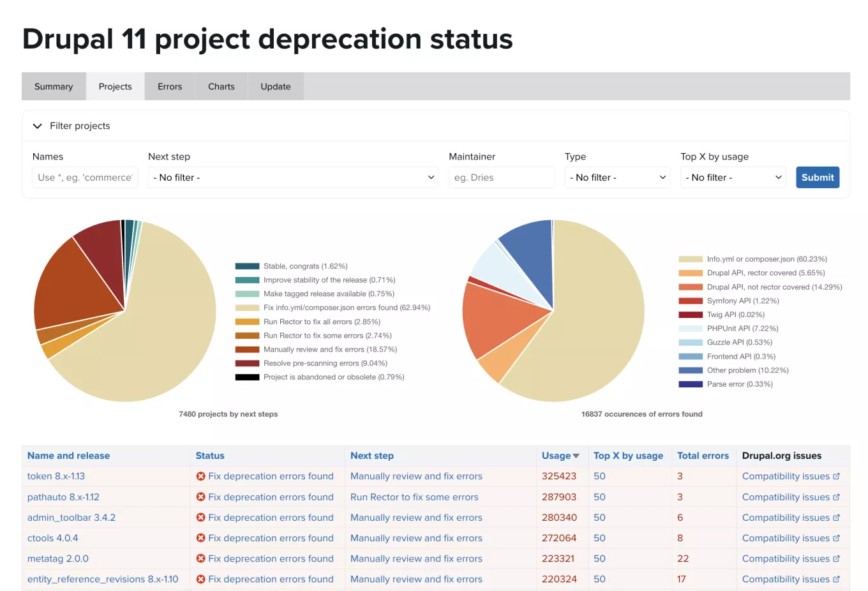Click external link icon in metatag row
Viewport: 868px width, 591px height.
[x=836, y=558]
